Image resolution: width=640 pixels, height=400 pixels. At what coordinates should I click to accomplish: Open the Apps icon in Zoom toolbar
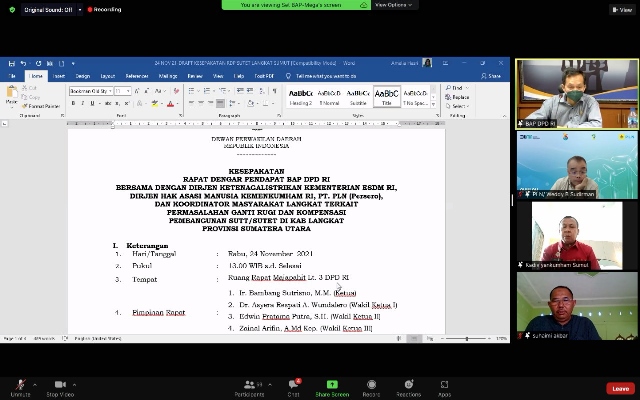pos(444,384)
